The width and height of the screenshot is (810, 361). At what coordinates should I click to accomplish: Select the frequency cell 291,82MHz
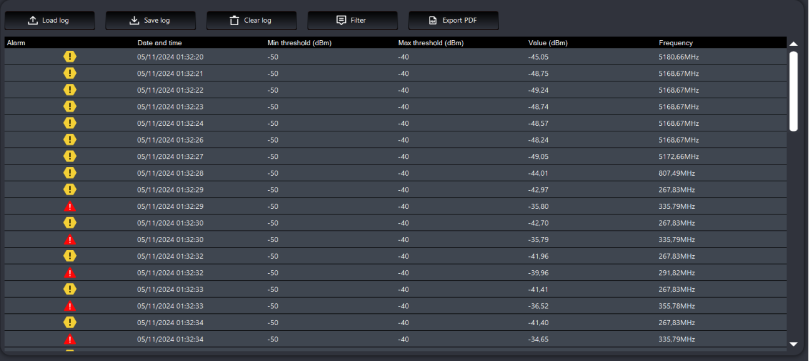click(677, 273)
